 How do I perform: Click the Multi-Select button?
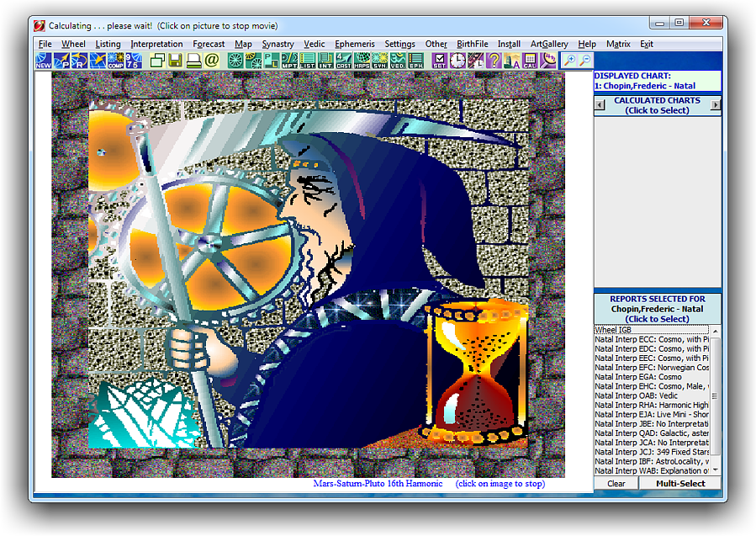(x=680, y=484)
